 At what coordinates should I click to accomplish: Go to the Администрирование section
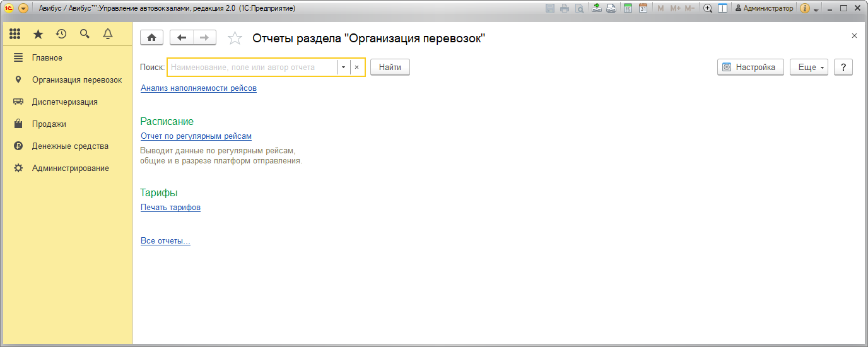coord(70,168)
